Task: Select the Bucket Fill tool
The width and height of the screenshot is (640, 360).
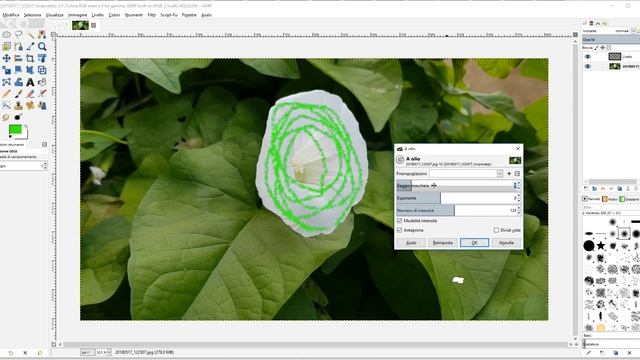Action: click(x=42, y=82)
